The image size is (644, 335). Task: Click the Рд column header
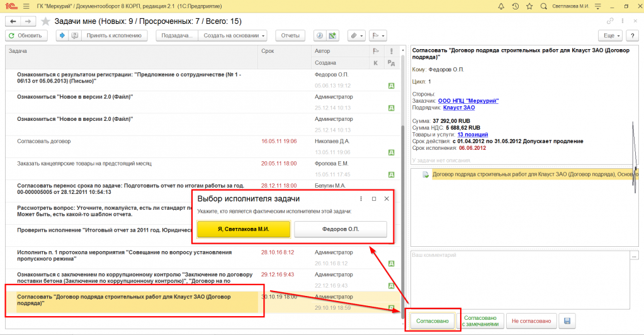(391, 63)
